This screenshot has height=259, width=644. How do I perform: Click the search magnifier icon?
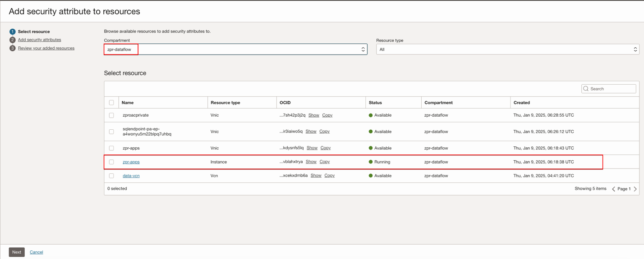click(x=586, y=89)
